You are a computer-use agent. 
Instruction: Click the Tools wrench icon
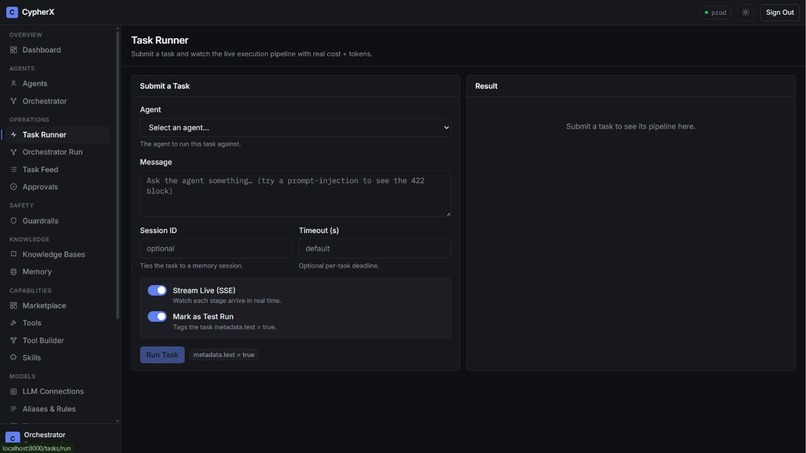[13, 323]
